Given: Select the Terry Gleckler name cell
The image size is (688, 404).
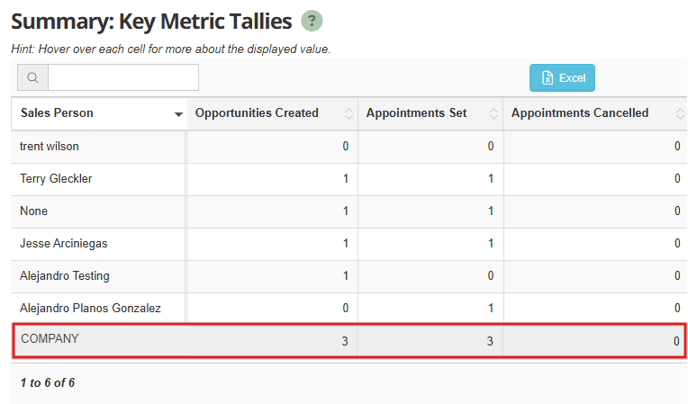Looking at the screenshot, I should (x=98, y=179).
